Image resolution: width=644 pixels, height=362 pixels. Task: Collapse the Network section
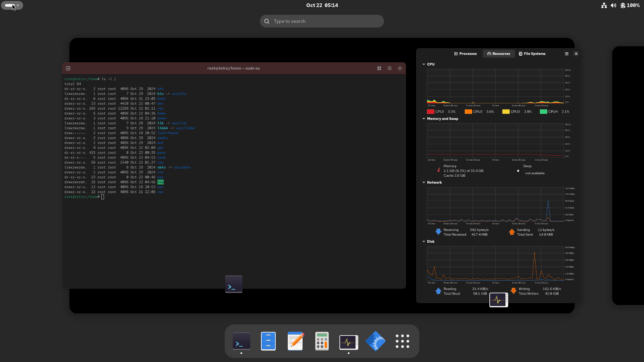point(424,183)
